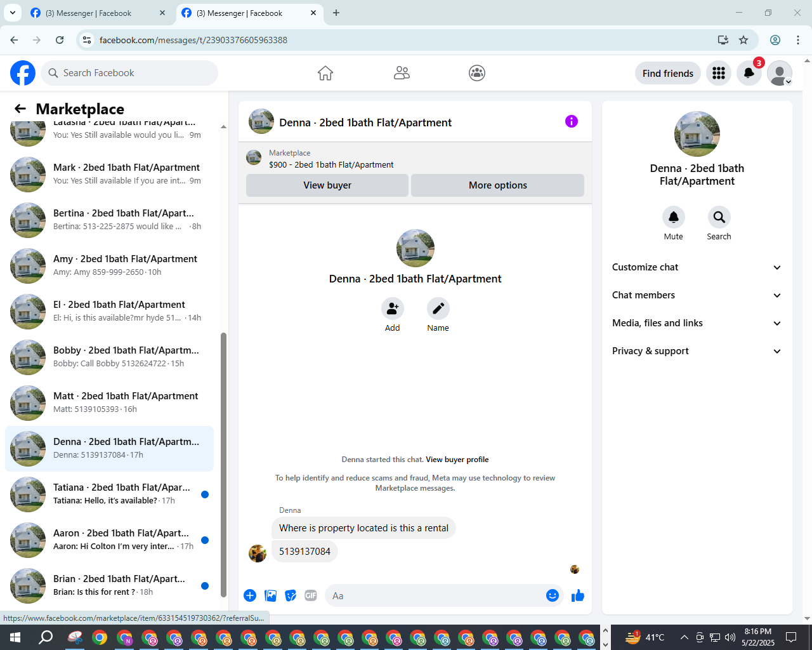812x650 pixels.
Task: Open Windows Start menu
Action: point(15,637)
